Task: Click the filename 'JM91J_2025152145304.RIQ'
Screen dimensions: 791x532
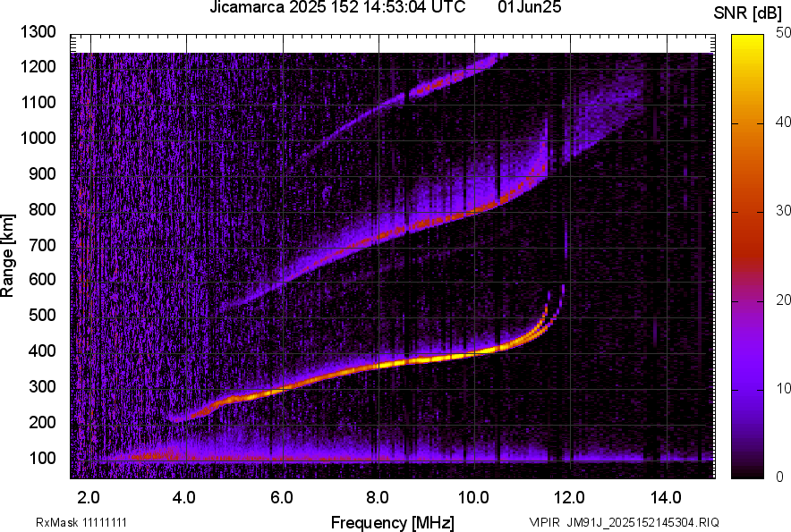Action: pos(643,522)
